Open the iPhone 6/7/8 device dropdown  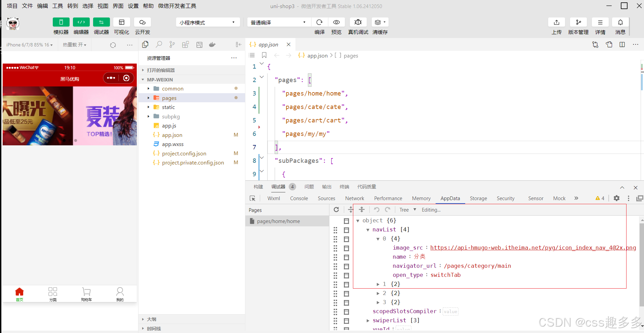tap(30, 45)
